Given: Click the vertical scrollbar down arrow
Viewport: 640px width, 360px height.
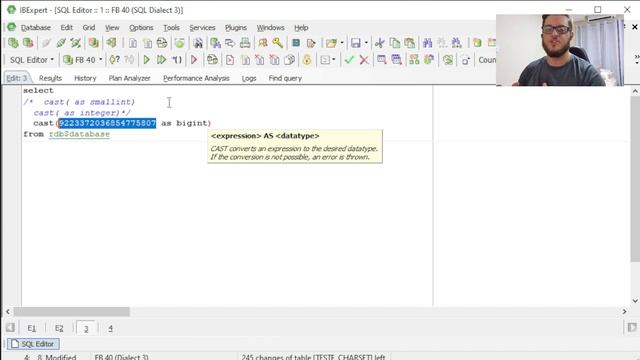Looking at the screenshot, I should coord(635,301).
